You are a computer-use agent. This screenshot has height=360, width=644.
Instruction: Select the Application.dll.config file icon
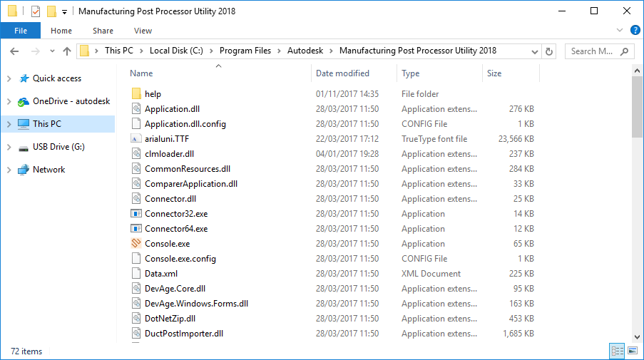coord(136,124)
